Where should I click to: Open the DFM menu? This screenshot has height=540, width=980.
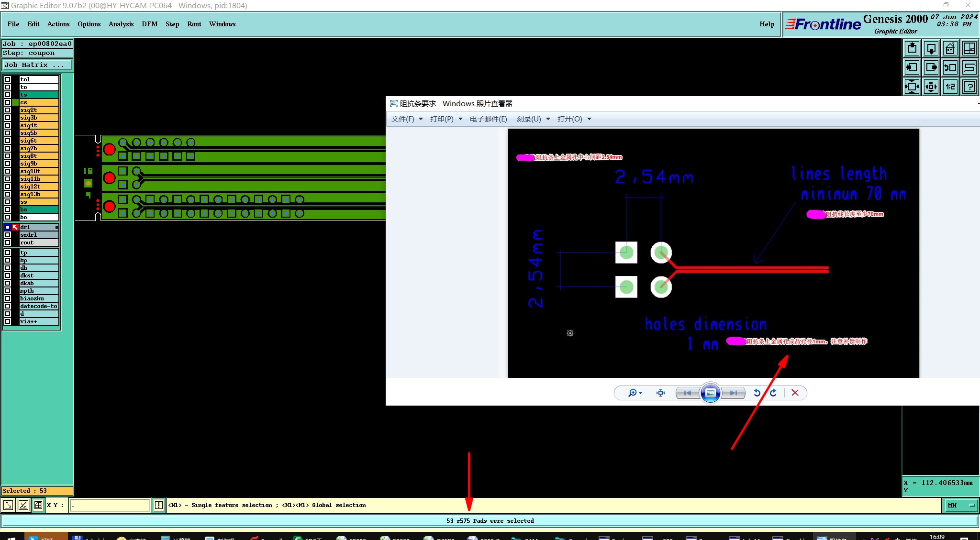[149, 24]
